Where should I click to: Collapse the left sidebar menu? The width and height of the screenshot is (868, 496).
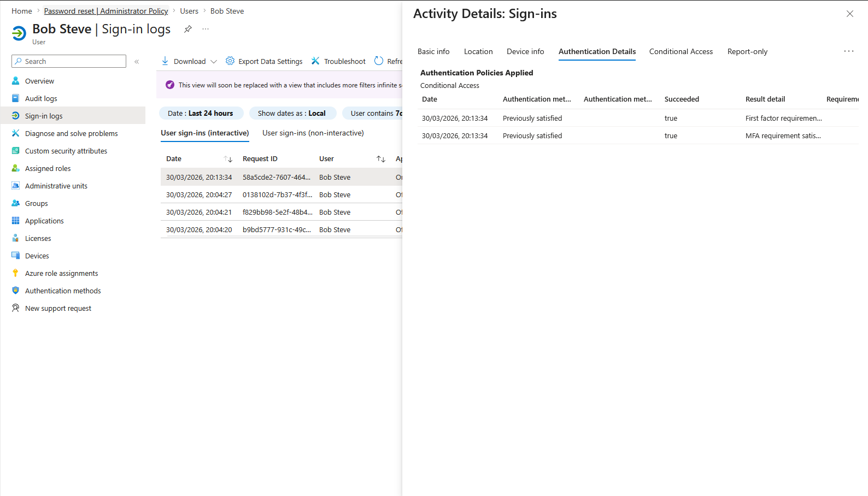click(137, 62)
